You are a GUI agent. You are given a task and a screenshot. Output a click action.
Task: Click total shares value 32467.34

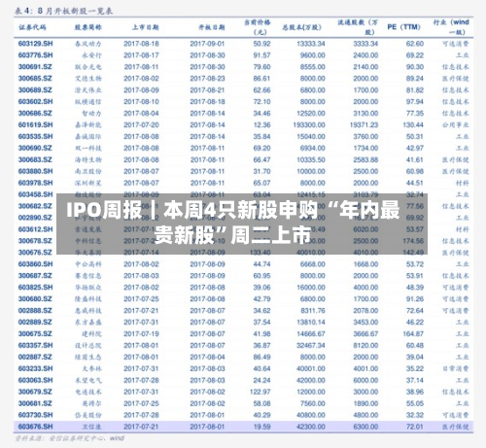tap(311, 346)
